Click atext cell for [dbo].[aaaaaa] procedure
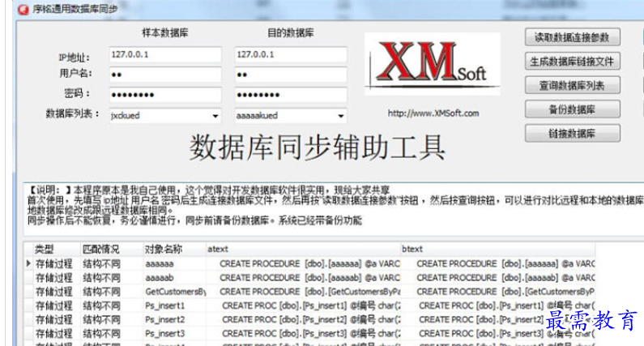 click(303, 264)
